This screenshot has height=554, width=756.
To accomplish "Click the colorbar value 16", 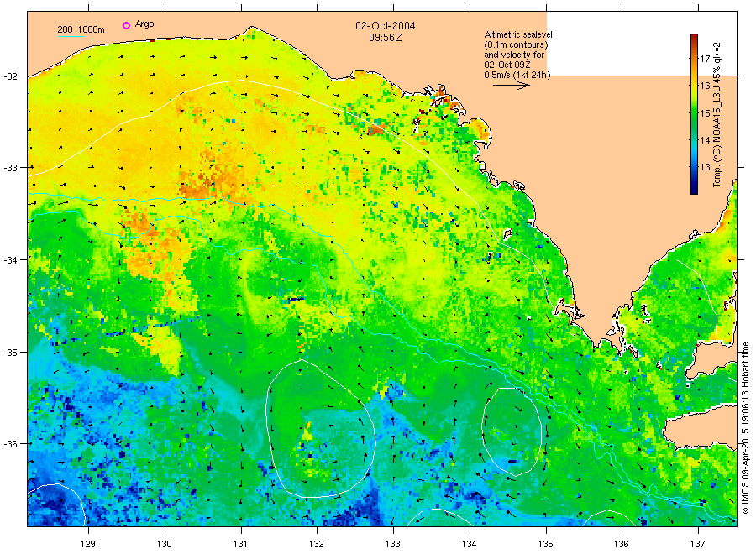I will (x=706, y=86).
